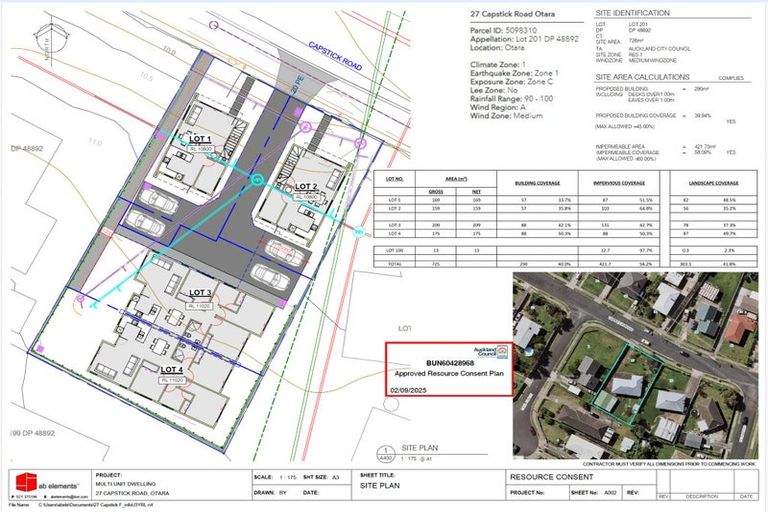Click the consent number BUN60428968
The height and width of the screenshot is (512, 768).
(x=450, y=363)
